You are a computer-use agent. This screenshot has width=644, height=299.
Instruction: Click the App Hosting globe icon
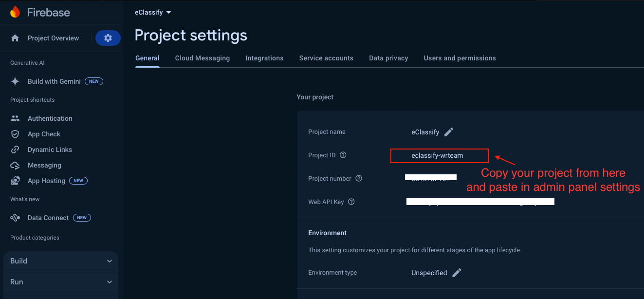click(x=15, y=181)
